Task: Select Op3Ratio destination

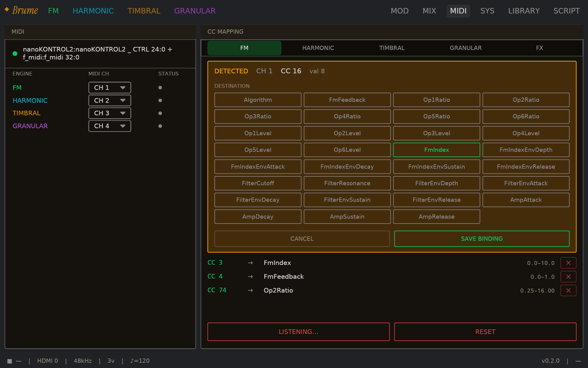Action: 258,117
